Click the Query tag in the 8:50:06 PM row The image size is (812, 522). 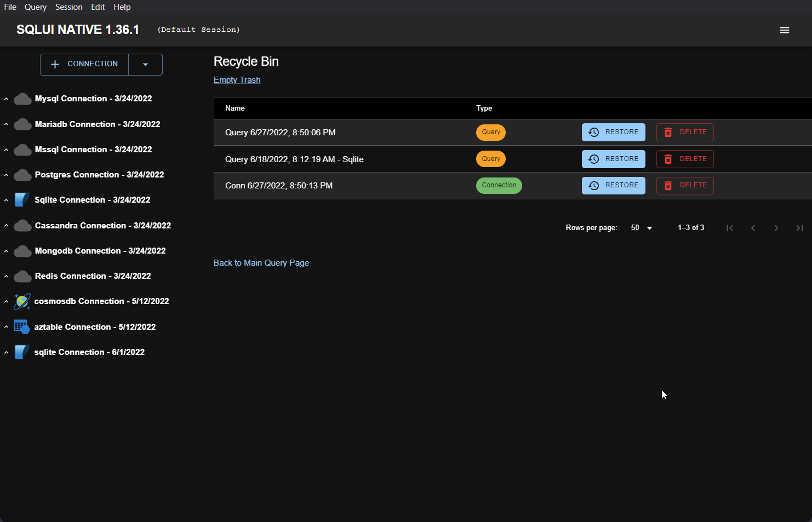click(x=491, y=132)
